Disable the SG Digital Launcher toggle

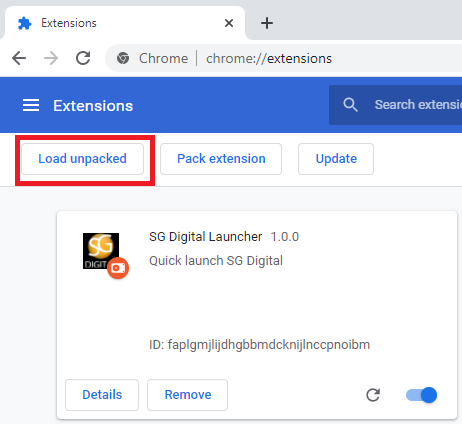click(421, 395)
